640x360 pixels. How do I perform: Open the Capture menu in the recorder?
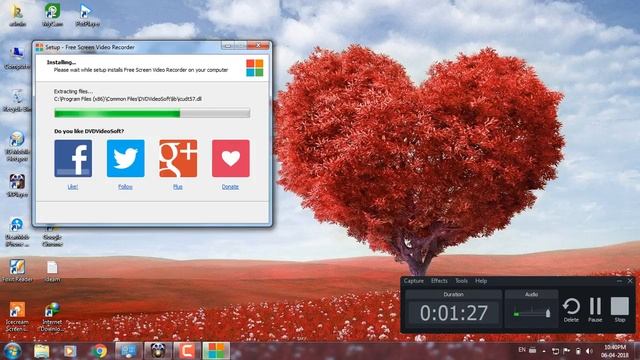click(414, 281)
